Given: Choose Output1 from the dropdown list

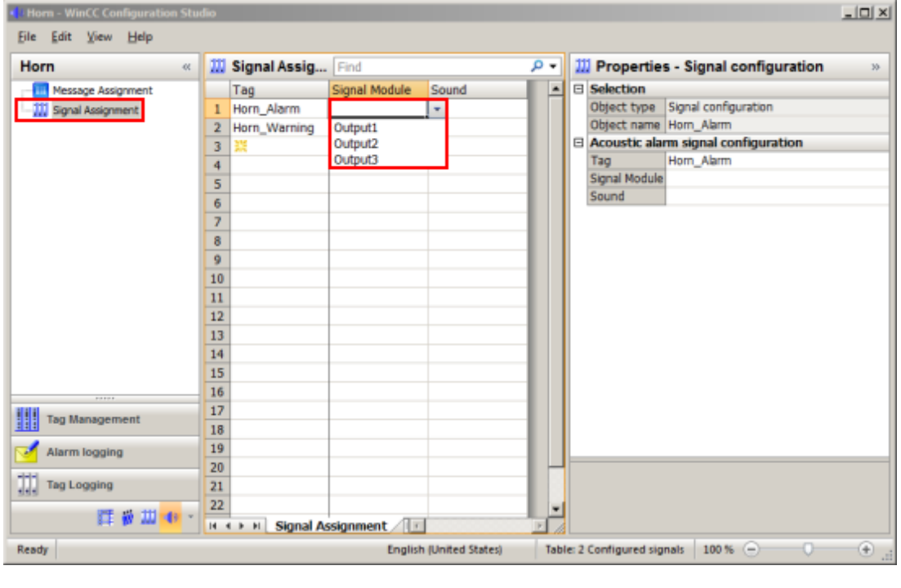Looking at the screenshot, I should [x=355, y=127].
